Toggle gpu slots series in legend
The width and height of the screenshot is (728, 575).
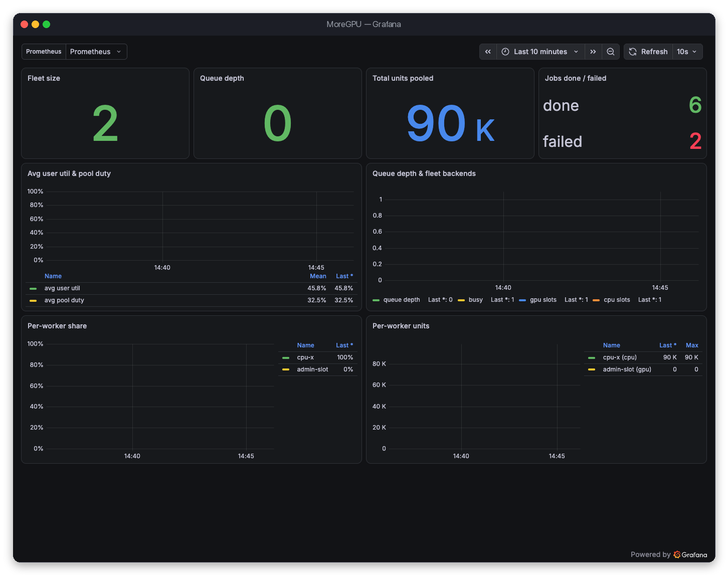point(543,300)
